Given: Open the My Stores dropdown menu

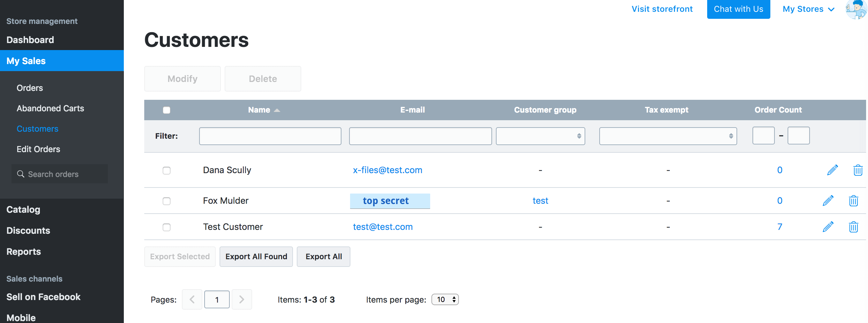Looking at the screenshot, I should (808, 9).
